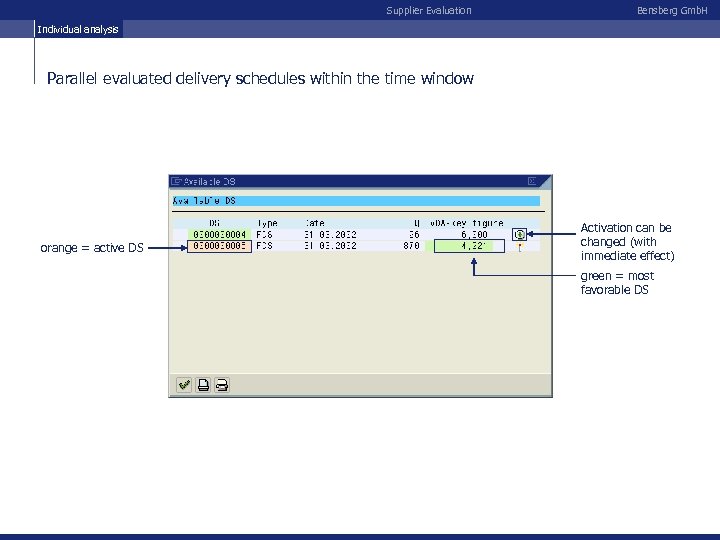The image size is (720, 540).
Task: Click the Type column header
Action: (x=267, y=223)
